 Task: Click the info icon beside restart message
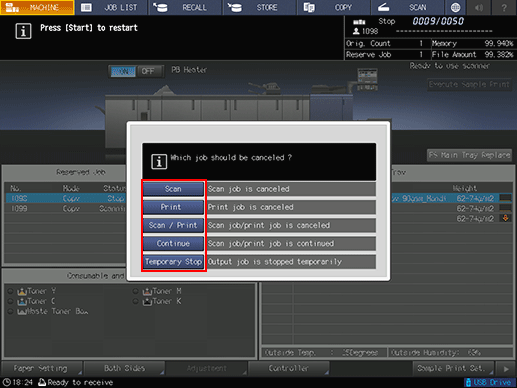[23, 31]
